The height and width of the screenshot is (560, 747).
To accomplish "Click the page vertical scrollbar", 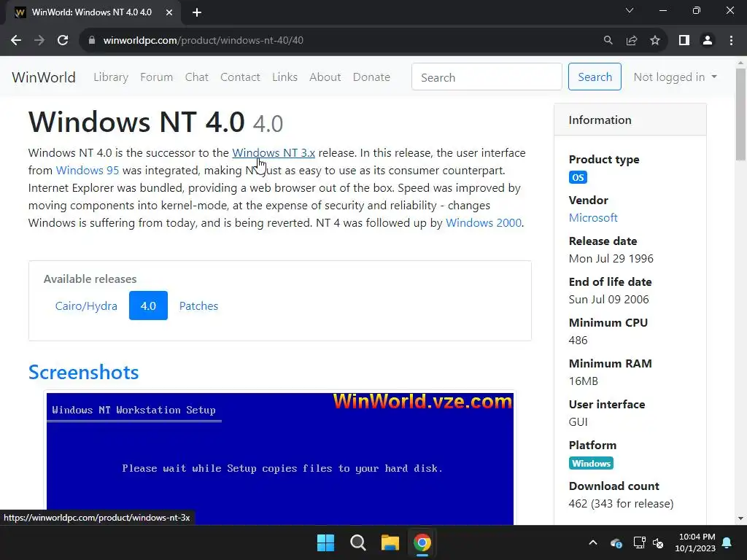I will pyautogui.click(x=740, y=114).
